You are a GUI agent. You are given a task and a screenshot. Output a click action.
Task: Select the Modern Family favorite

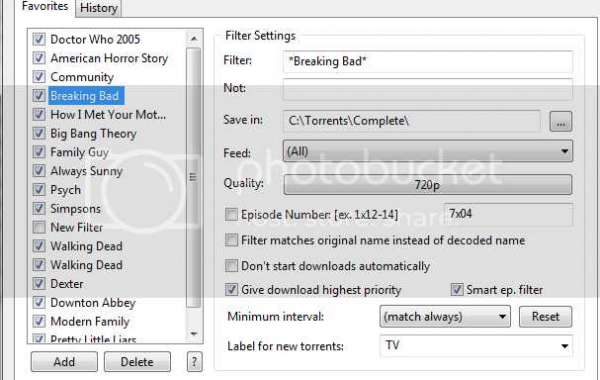pos(90,321)
